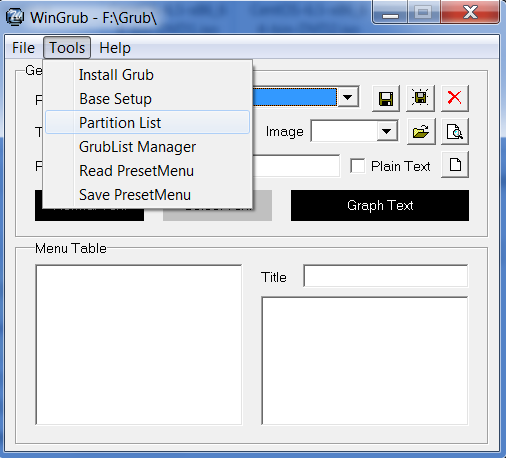Click the magnifier preview document icon

(455, 132)
